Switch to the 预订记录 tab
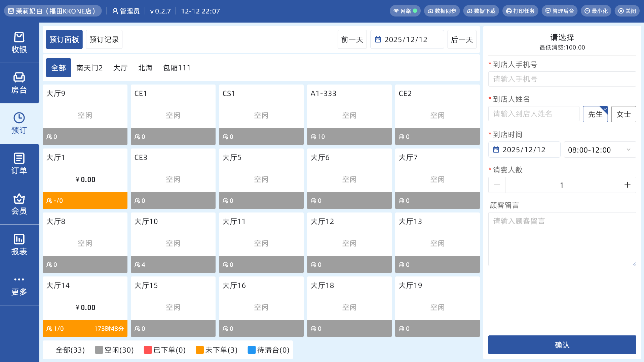The height and width of the screenshot is (362, 644). pyautogui.click(x=104, y=40)
